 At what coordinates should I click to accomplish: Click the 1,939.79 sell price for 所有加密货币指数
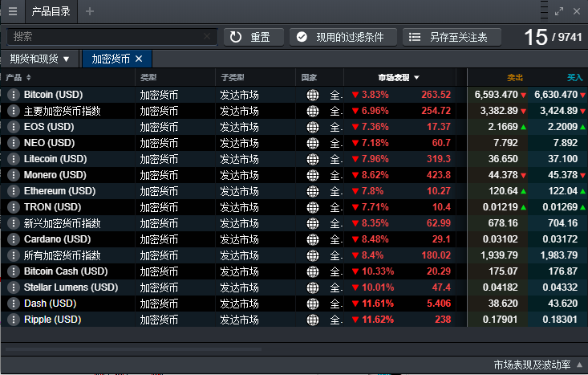(499, 255)
